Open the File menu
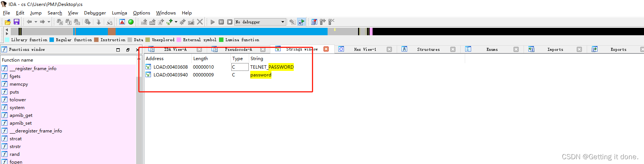The image size is (644, 164). [x=7, y=13]
